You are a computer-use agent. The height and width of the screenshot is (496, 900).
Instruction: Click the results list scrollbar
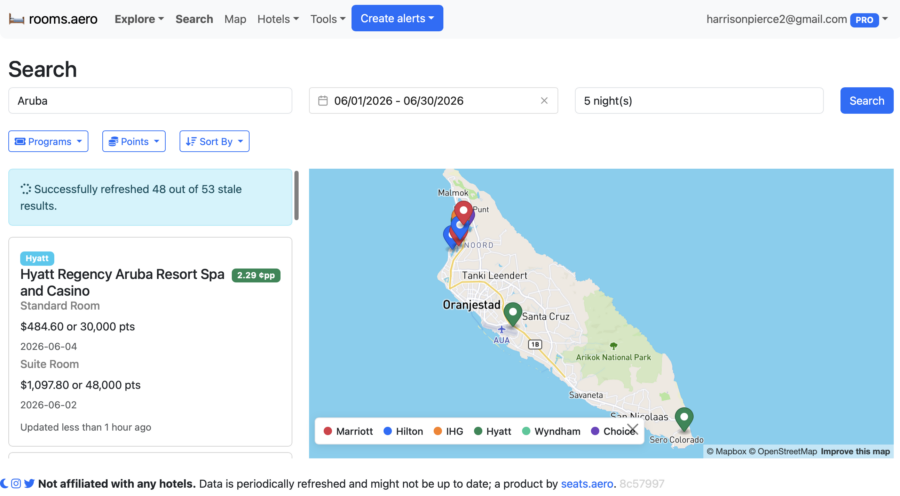[x=296, y=195]
